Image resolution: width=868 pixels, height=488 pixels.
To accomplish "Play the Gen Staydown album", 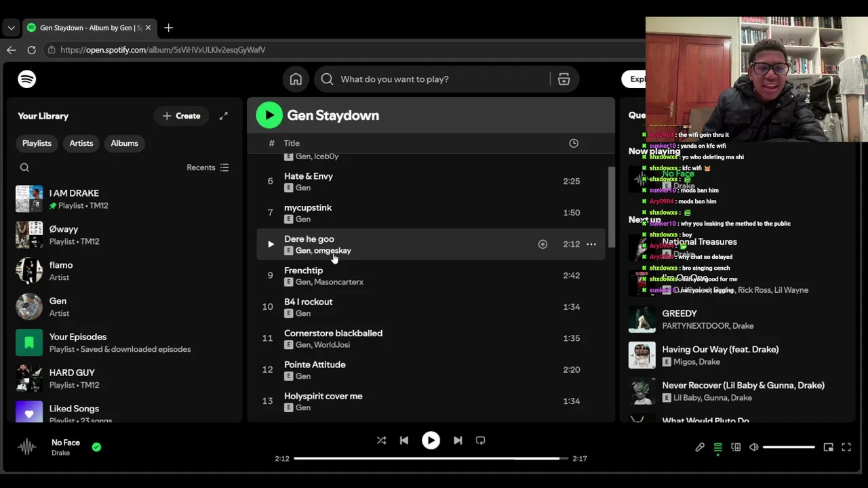I will (x=269, y=115).
